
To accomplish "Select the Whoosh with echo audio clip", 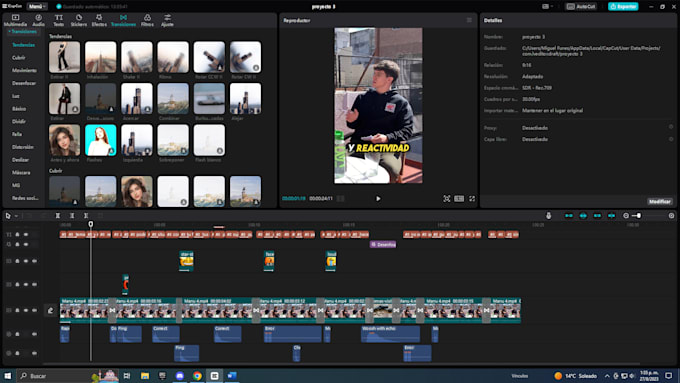I will point(390,334).
